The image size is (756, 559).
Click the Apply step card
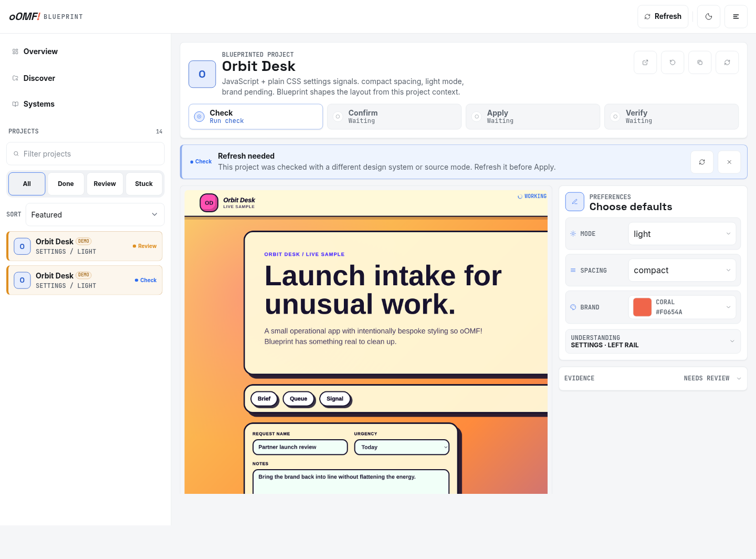[533, 117]
